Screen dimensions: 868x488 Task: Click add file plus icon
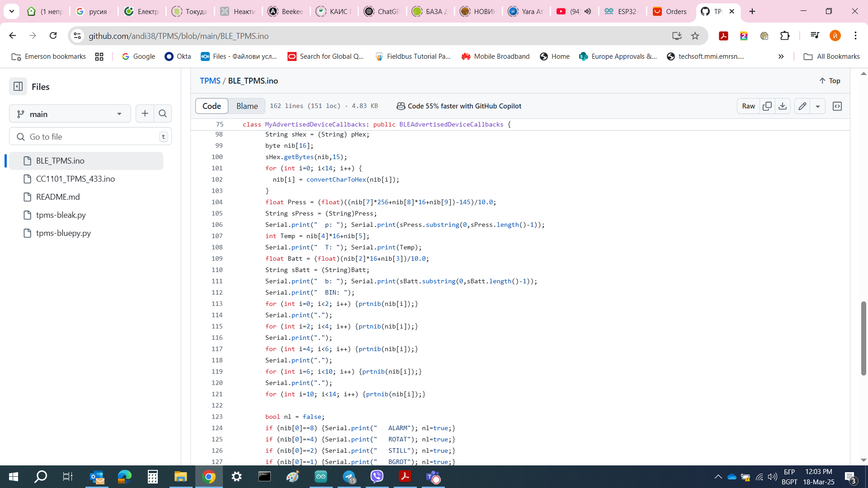(x=145, y=114)
